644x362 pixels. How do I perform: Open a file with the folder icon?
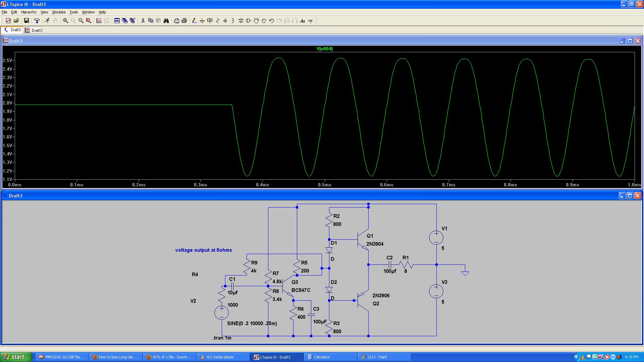coord(16,21)
